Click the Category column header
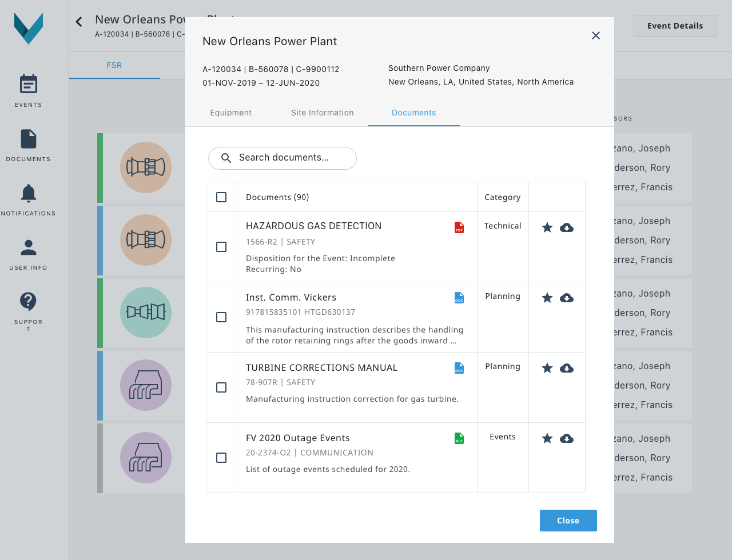732x560 pixels. tap(503, 197)
